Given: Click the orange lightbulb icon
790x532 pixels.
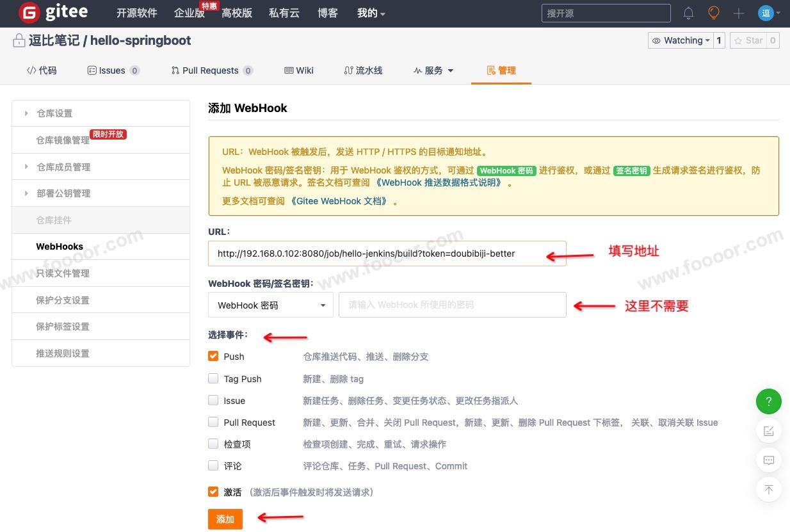Looking at the screenshot, I should pyautogui.click(x=714, y=13).
